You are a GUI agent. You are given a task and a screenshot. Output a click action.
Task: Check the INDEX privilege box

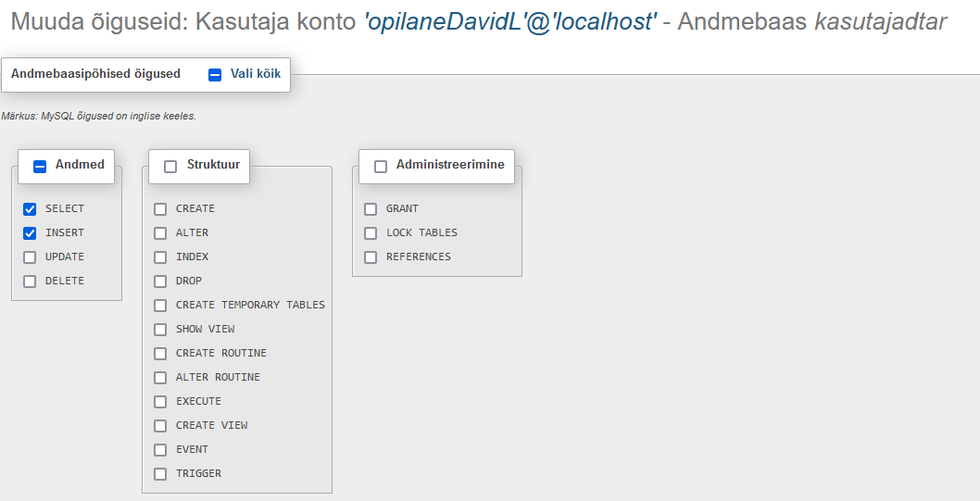pyautogui.click(x=160, y=257)
